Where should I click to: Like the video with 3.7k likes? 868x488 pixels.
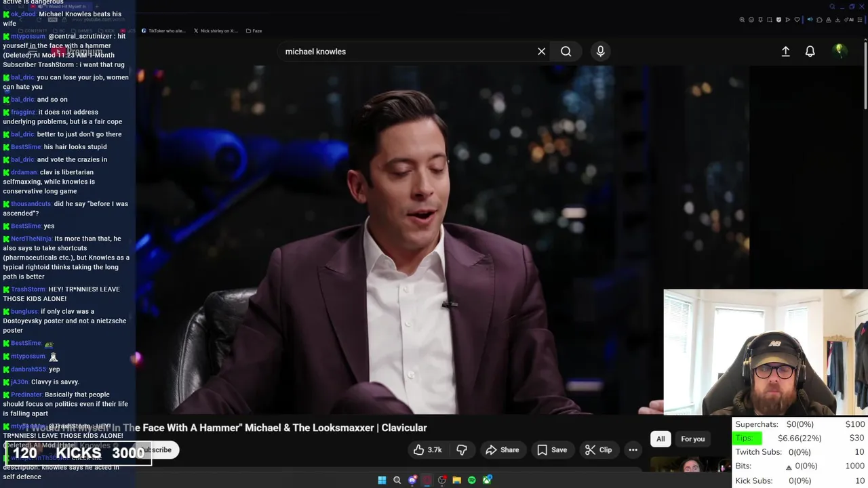[x=427, y=449]
